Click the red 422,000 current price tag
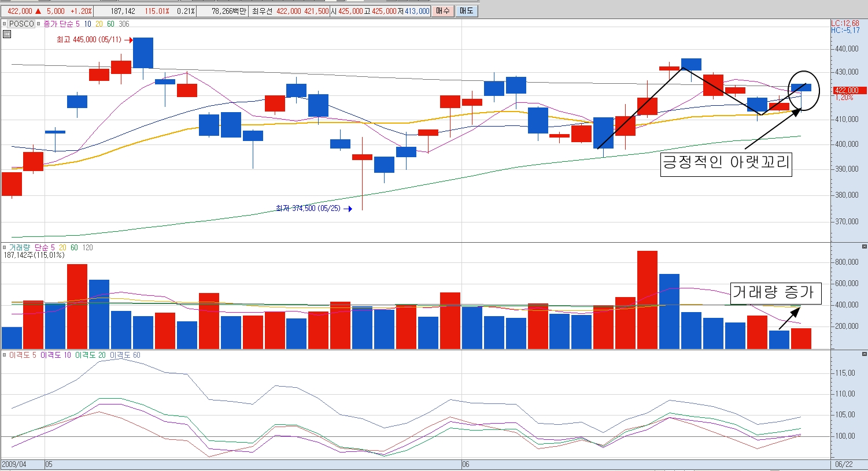Viewport: 868px width, 471px height. tap(849, 91)
